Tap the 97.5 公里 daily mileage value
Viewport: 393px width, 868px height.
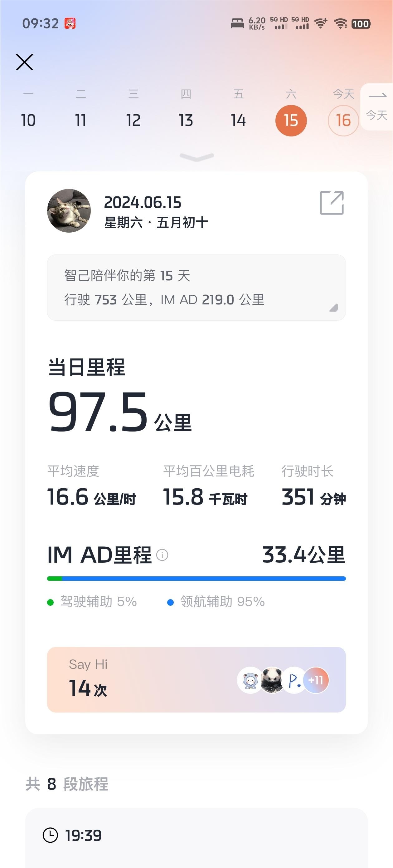[120, 412]
